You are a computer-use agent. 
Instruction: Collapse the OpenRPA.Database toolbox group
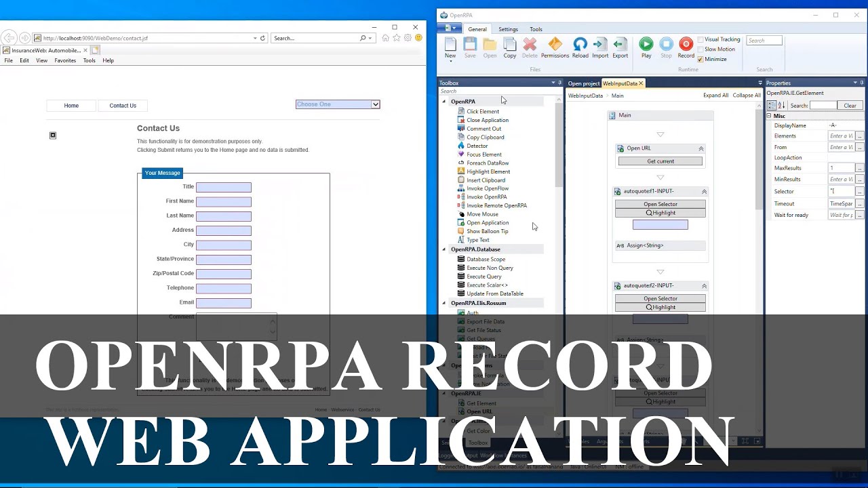pyautogui.click(x=444, y=249)
